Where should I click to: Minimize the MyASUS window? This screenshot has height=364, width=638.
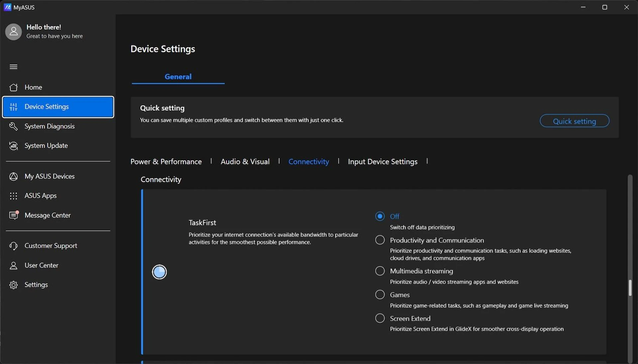pyautogui.click(x=583, y=7)
